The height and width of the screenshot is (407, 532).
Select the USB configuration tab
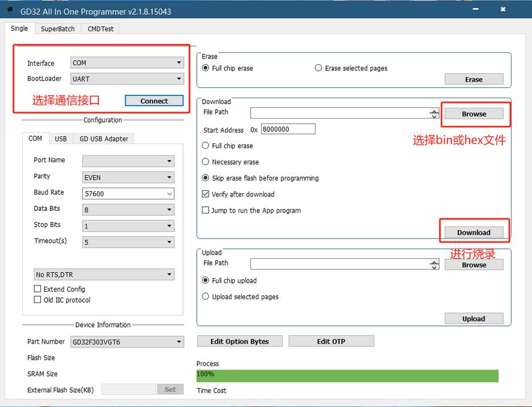coord(61,139)
